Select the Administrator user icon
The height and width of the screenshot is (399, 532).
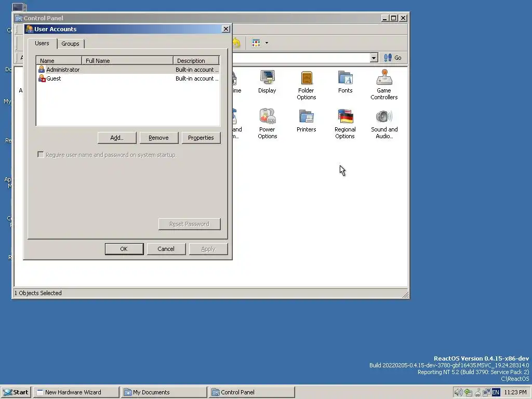pyautogui.click(x=42, y=69)
